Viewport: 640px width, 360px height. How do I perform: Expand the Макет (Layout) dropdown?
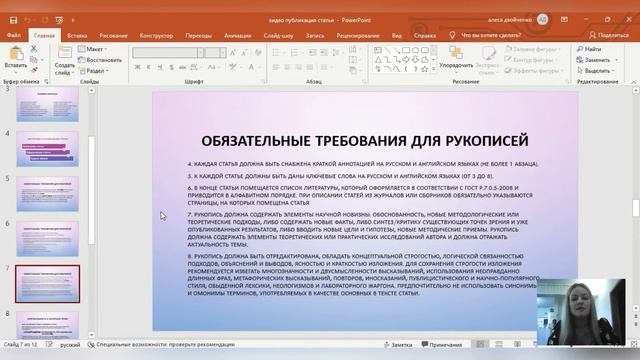click(93, 49)
